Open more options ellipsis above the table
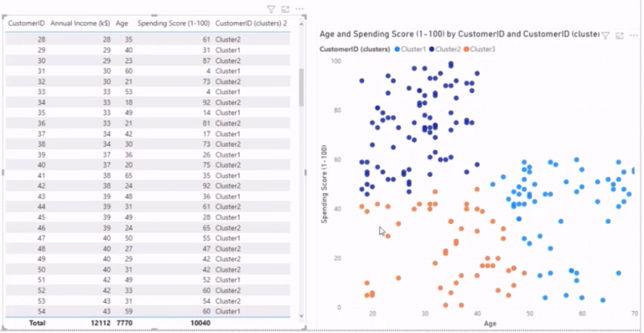This screenshot has width=644, height=333. pos(299,9)
